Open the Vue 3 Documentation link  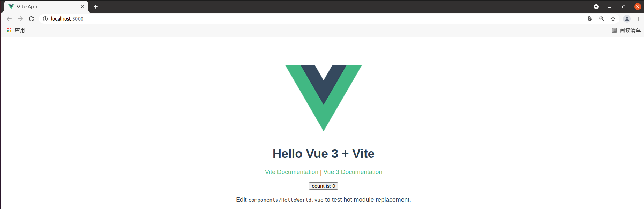point(353,172)
